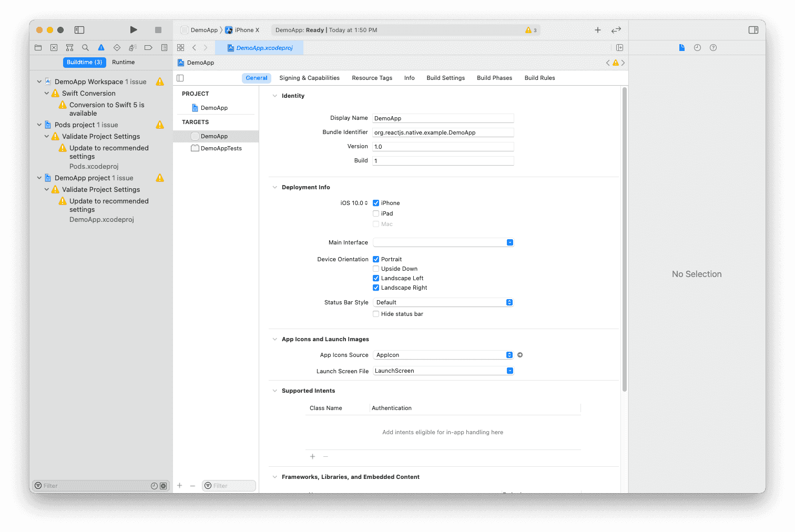Show the Test navigator diamond icon
This screenshot has height=532, width=795.
[x=117, y=47]
